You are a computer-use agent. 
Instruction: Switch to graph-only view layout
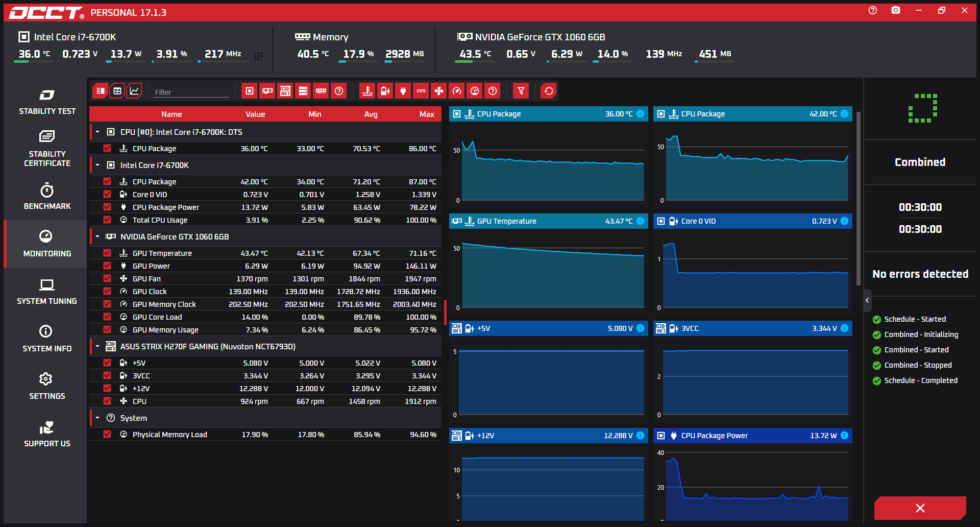tap(134, 91)
